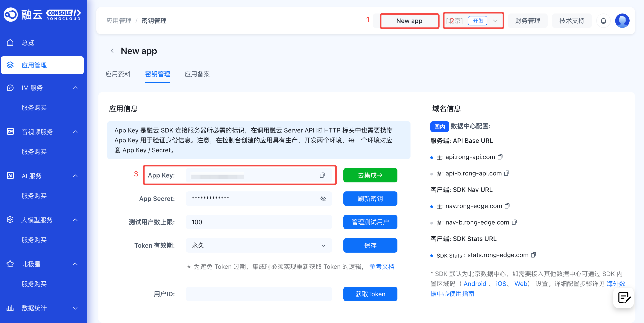Switch to the 应用资料 tab

[118, 74]
